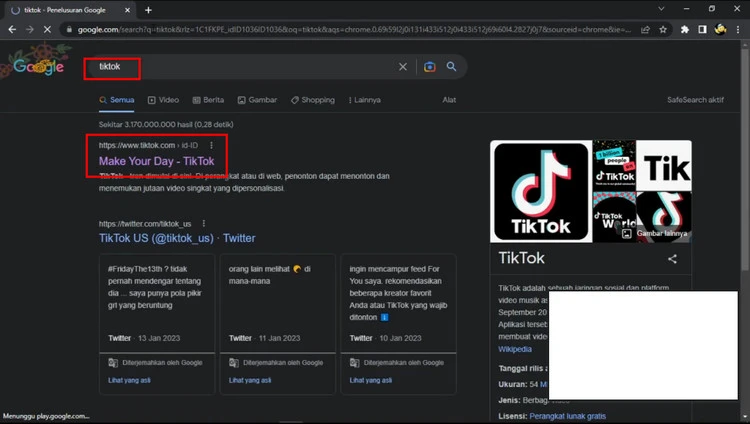The image size is (750, 424).
Task: Click the results count text Sekitar 3.170.000.000
Action: pos(166,124)
